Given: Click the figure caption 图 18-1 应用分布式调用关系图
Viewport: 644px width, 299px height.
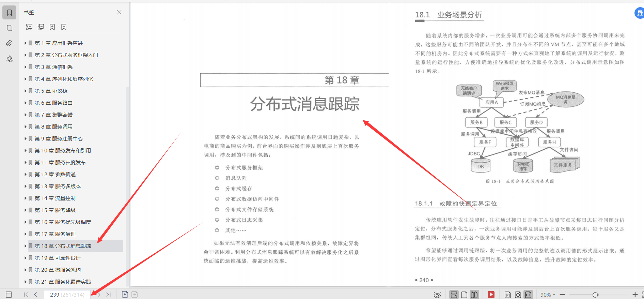Looking at the screenshot, I should pos(520,181).
